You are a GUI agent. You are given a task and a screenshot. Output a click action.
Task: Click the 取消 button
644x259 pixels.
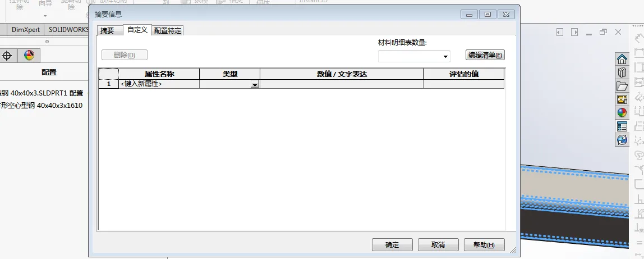[x=438, y=244]
